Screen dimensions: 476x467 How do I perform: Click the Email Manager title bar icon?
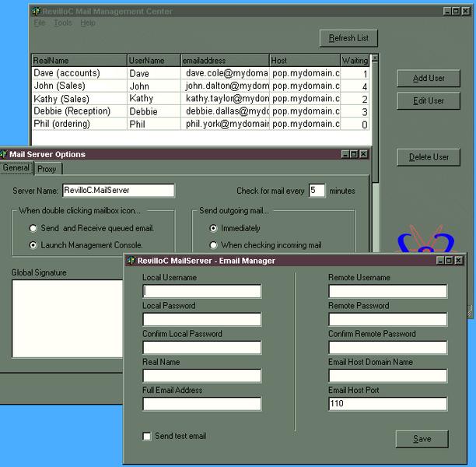pos(131,261)
